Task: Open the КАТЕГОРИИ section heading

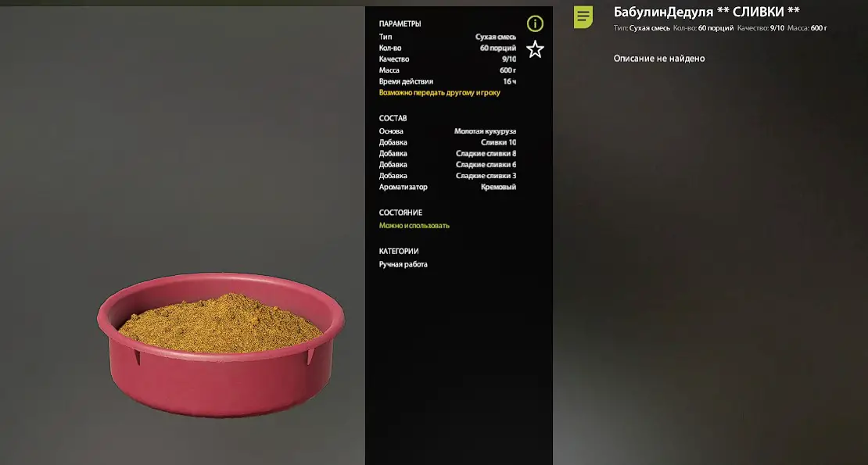Action: [x=399, y=252]
